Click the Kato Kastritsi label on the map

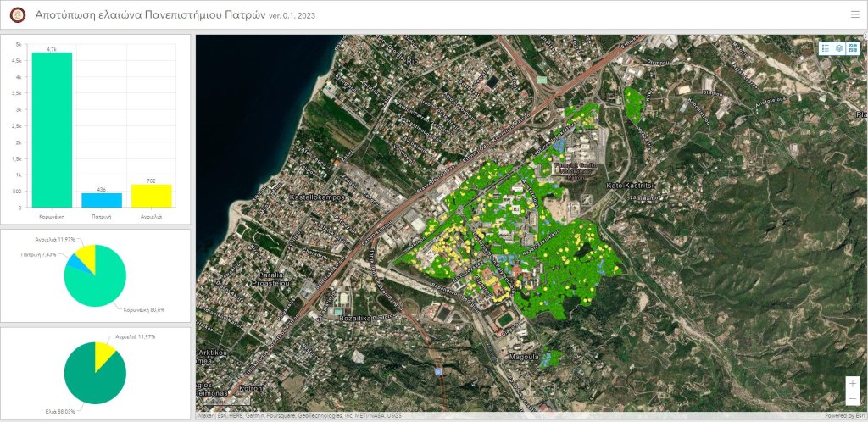pyautogui.click(x=629, y=185)
